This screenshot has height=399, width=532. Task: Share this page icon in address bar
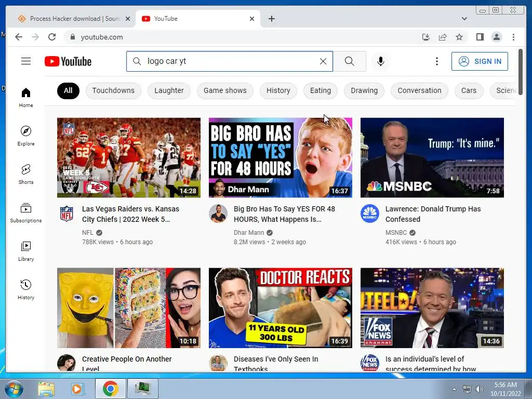tap(443, 37)
